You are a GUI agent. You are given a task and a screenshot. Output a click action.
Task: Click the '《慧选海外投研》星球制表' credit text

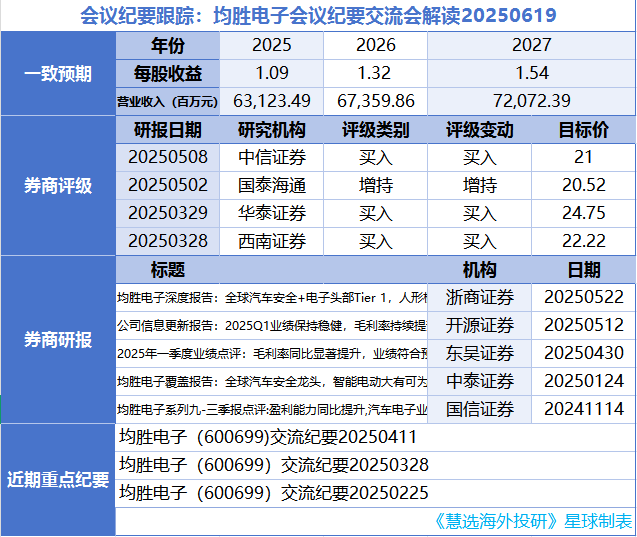pyautogui.click(x=532, y=521)
